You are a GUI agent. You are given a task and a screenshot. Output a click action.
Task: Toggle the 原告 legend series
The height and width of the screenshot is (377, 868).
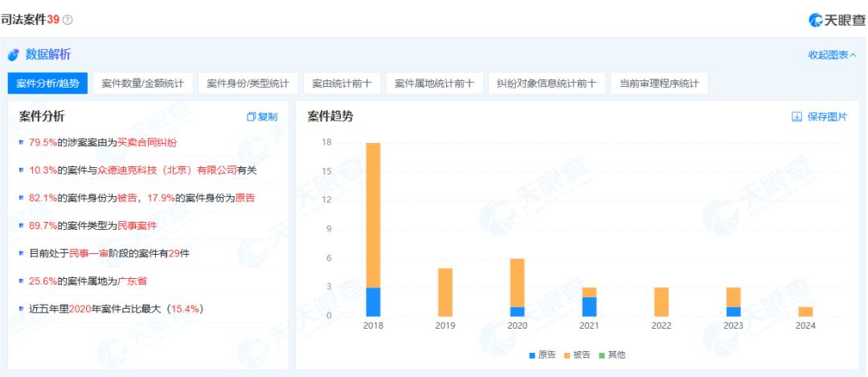point(542,354)
